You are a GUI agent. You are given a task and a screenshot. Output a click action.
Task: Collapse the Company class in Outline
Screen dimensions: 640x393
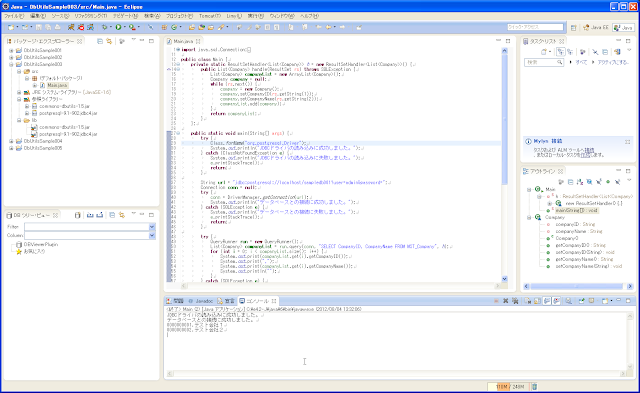[x=529, y=218]
